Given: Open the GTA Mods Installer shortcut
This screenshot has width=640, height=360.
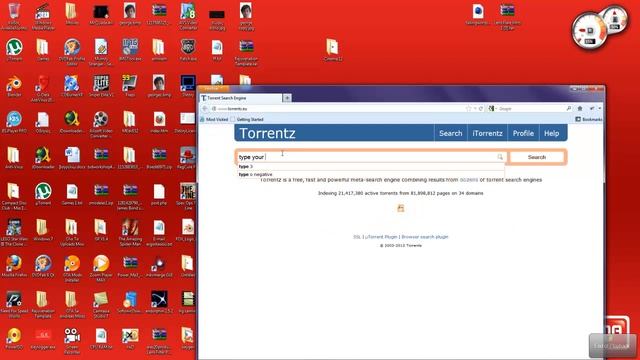Looking at the screenshot, I should point(72,269).
